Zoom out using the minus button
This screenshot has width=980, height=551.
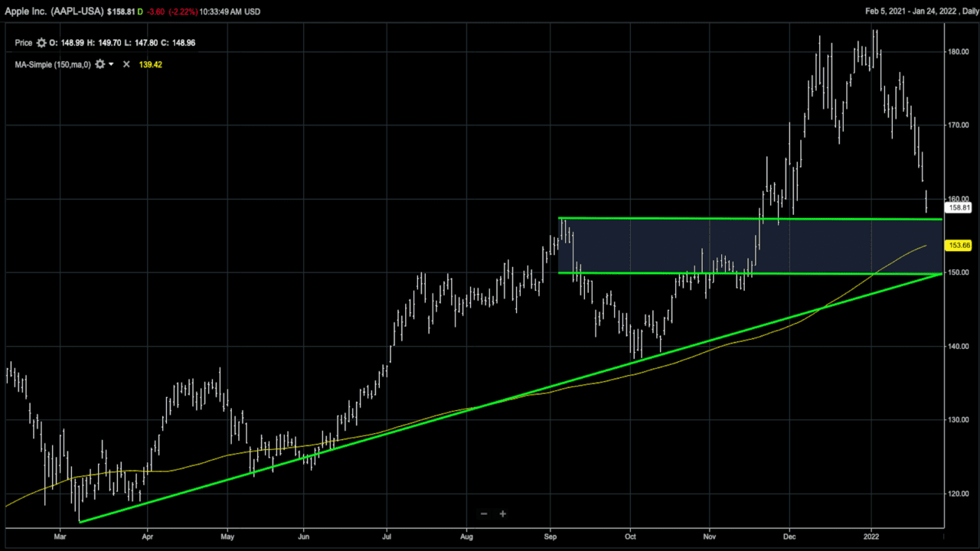[484, 514]
